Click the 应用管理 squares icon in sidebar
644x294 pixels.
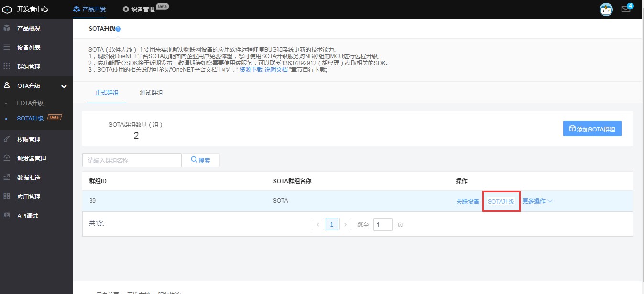click(7, 196)
